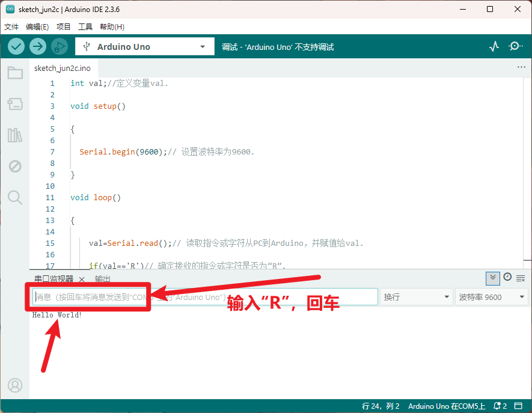Click the debug status message in toolbar
532x413 pixels.
pyautogui.click(x=278, y=47)
